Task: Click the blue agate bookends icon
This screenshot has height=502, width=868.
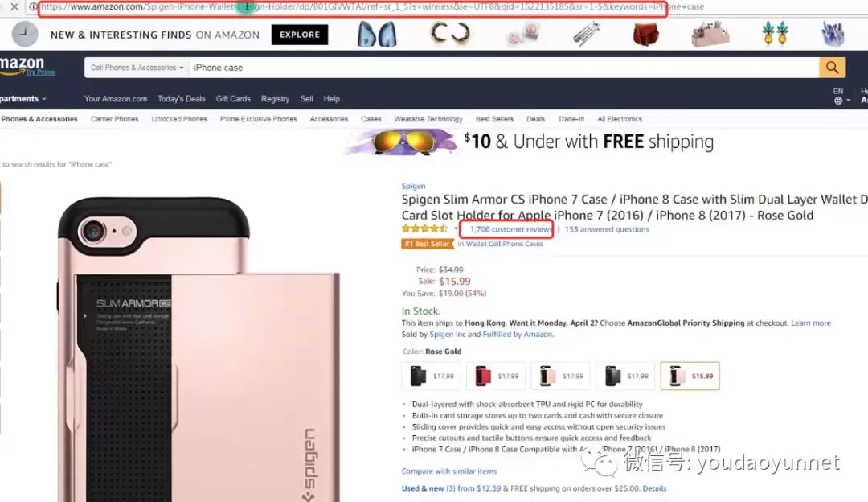Action: pyautogui.click(x=377, y=35)
